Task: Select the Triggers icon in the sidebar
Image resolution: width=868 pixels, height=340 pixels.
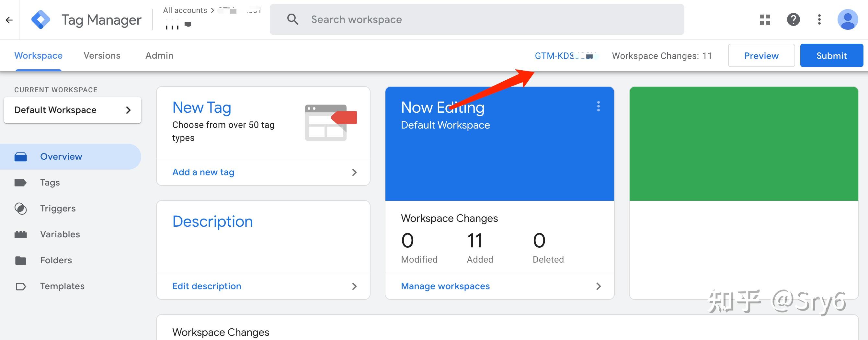Action: 21,208
